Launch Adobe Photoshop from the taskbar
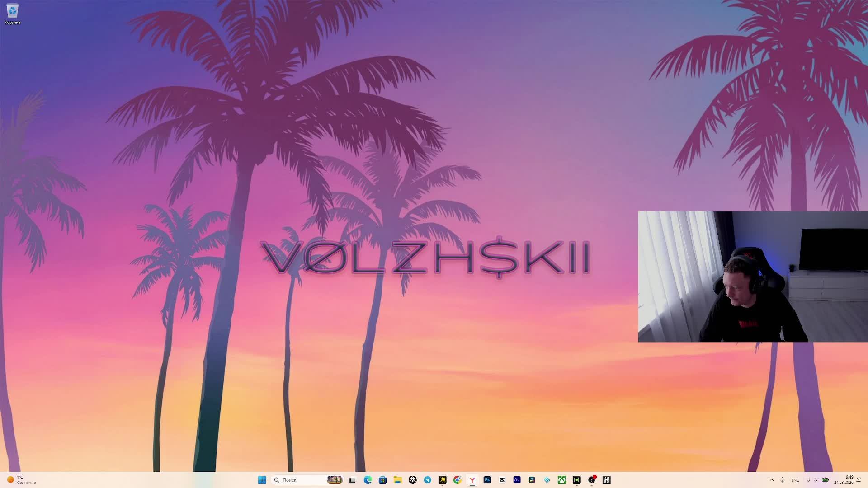Viewport: 868px width, 488px height. coord(487,480)
